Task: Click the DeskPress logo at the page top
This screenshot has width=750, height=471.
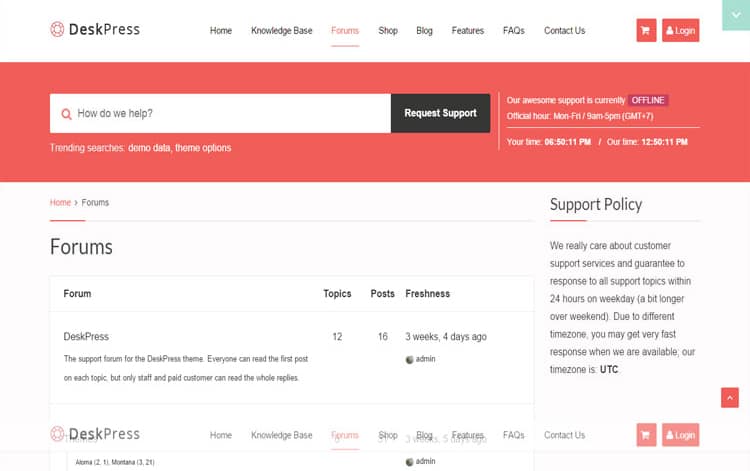Action: tap(95, 29)
